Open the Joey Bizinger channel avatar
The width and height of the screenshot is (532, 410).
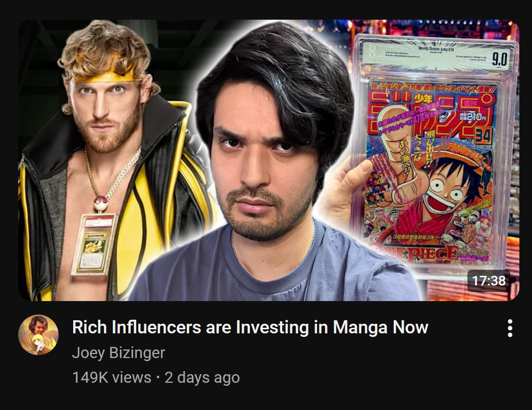point(38,335)
